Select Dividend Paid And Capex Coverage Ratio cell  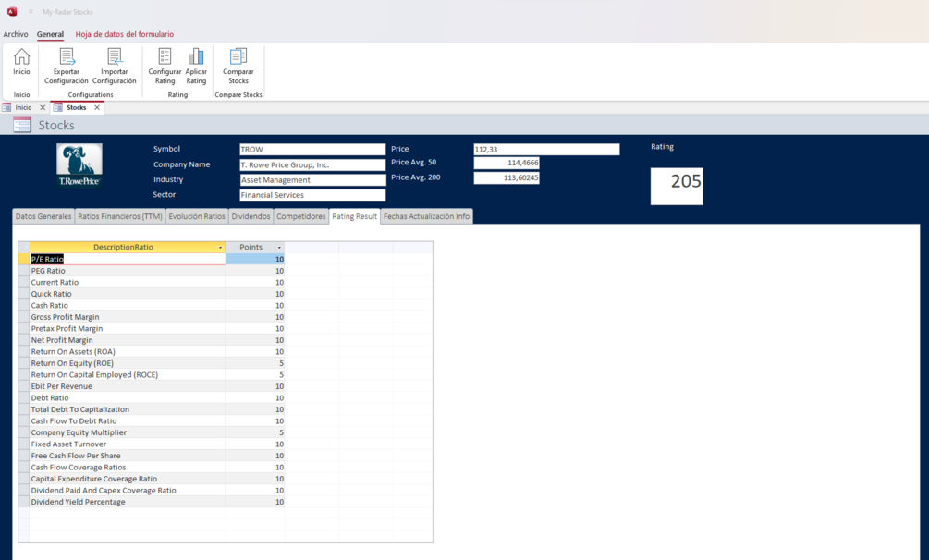click(128, 490)
